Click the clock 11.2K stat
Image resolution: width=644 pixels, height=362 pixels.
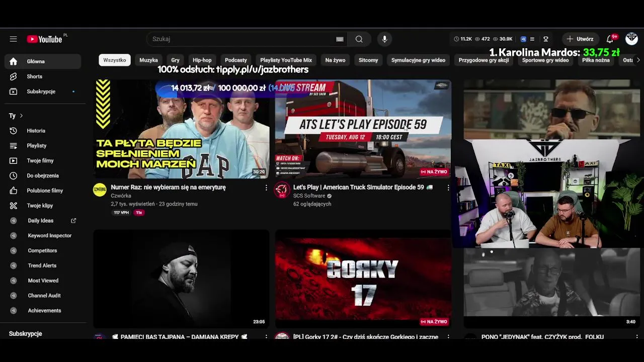pos(463,39)
